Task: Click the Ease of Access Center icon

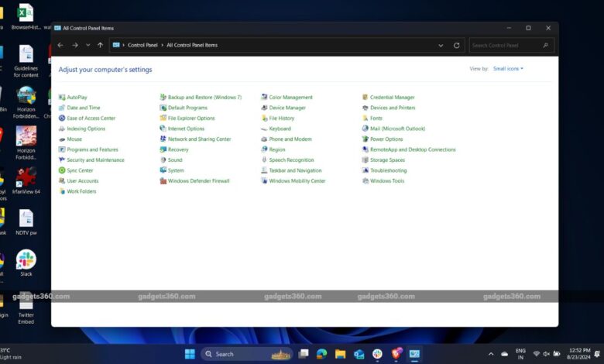Action: [62, 118]
